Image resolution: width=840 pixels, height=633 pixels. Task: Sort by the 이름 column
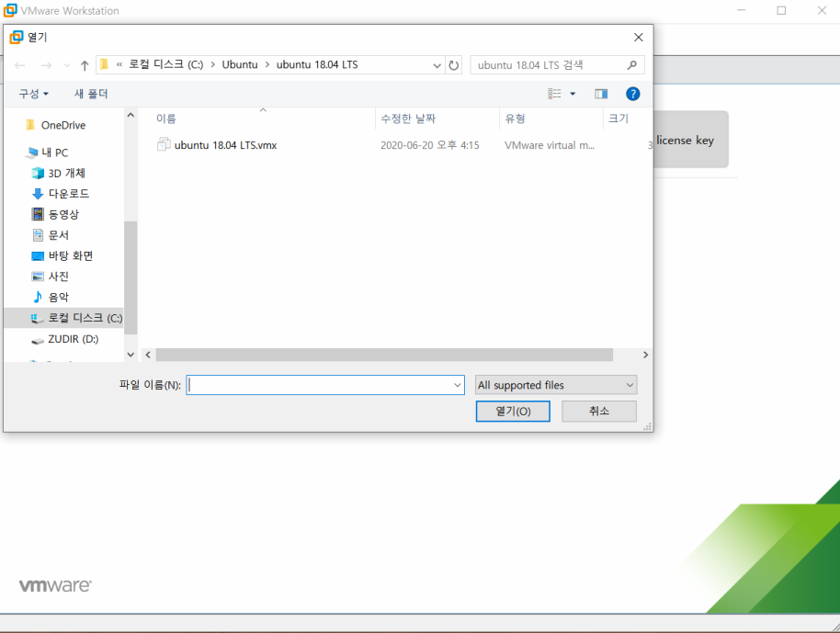coord(166,119)
